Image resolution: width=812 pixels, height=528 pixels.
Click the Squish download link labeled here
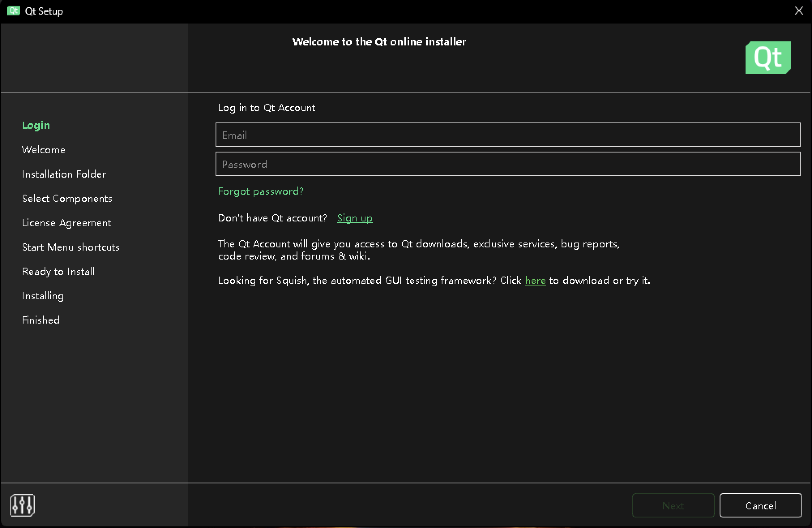tap(535, 280)
